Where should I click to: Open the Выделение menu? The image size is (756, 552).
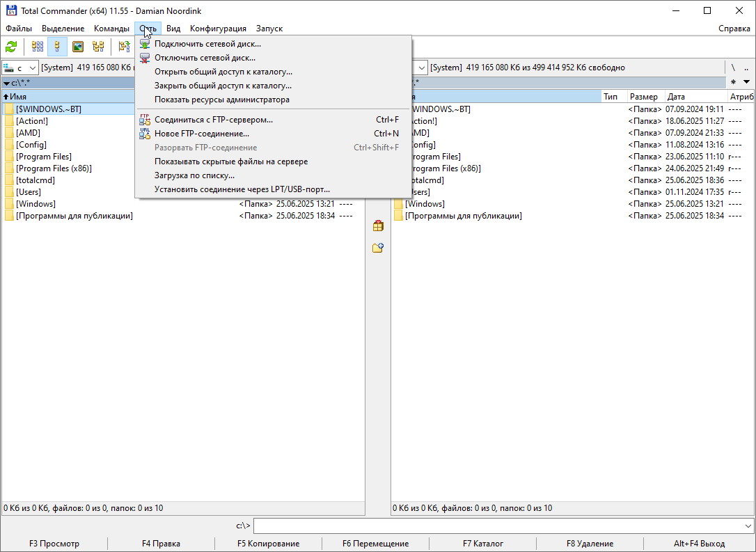[63, 29]
